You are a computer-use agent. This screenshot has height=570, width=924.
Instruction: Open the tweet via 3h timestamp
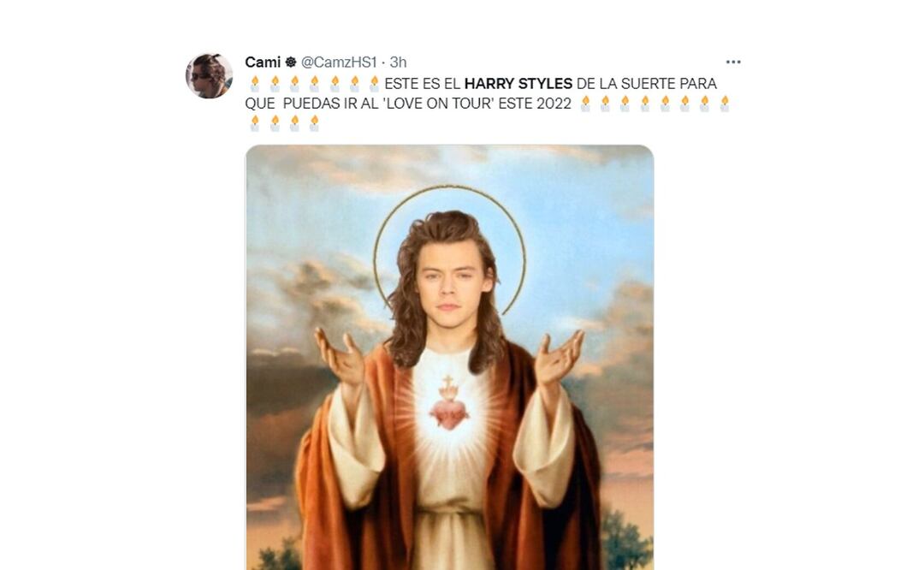tap(399, 62)
